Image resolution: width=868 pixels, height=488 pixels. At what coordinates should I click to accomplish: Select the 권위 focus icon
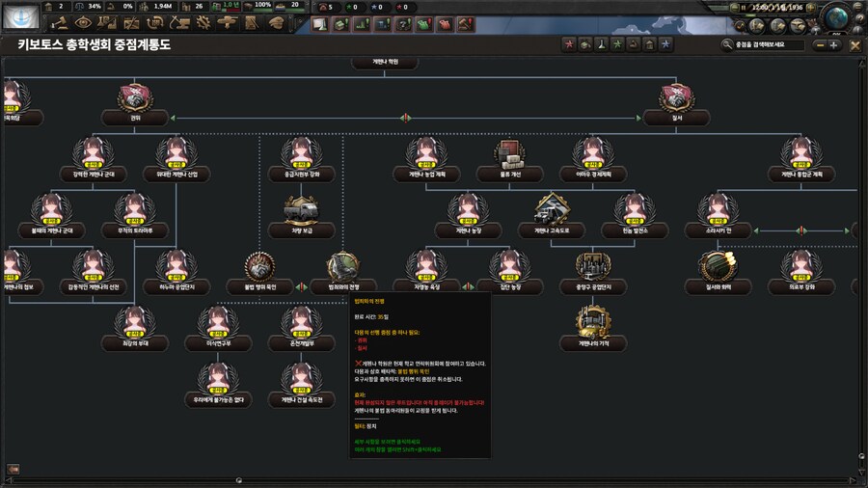click(x=135, y=98)
